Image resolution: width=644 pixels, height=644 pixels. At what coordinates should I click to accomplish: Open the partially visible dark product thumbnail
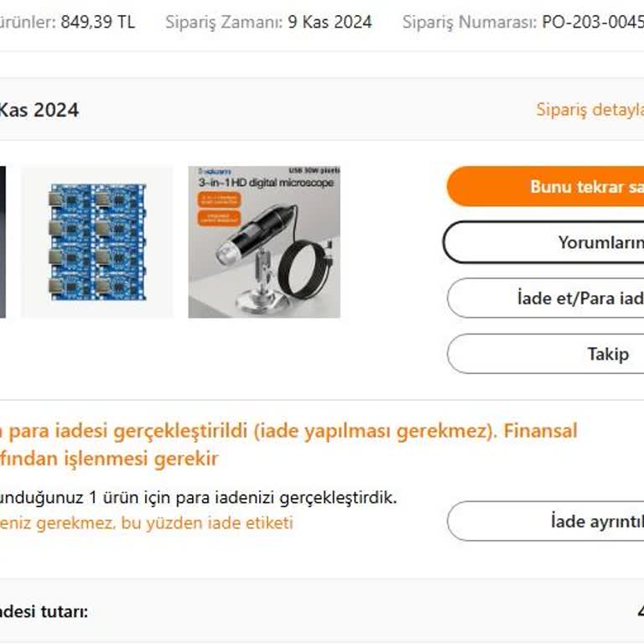click(3, 241)
